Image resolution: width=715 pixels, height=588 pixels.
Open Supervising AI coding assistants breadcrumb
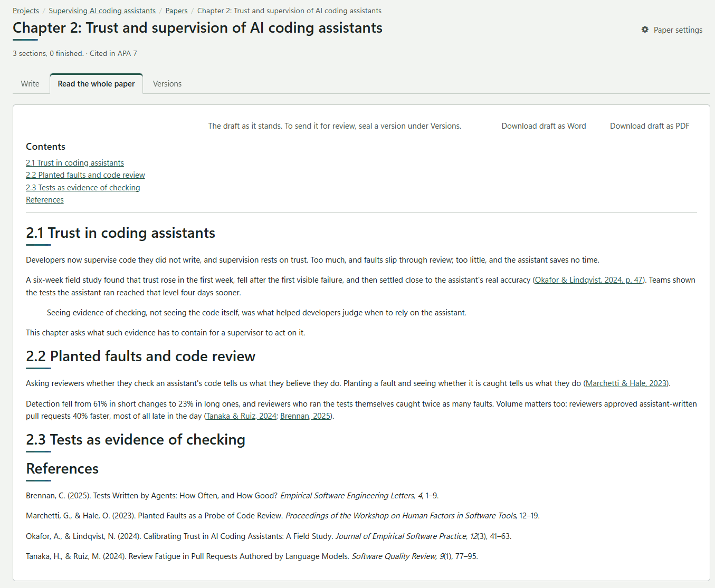coord(102,11)
